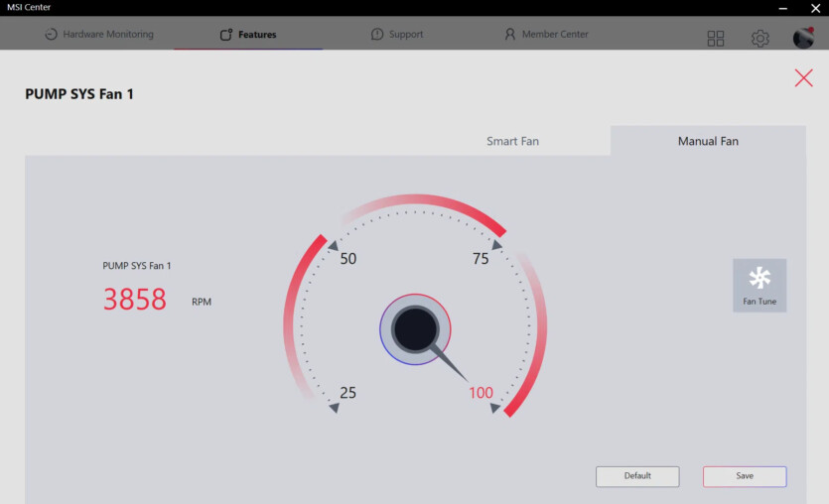Select the Manual Fan tab
Viewport: 829px width, 504px height.
(708, 141)
